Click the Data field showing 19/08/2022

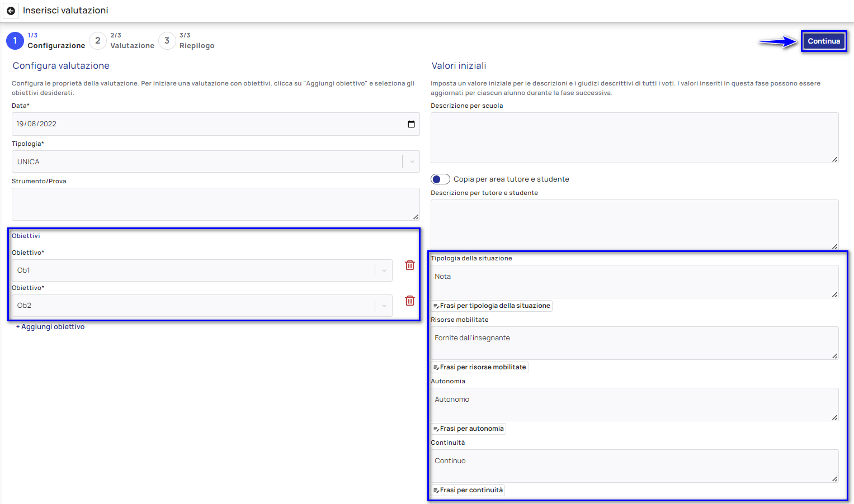tap(216, 124)
